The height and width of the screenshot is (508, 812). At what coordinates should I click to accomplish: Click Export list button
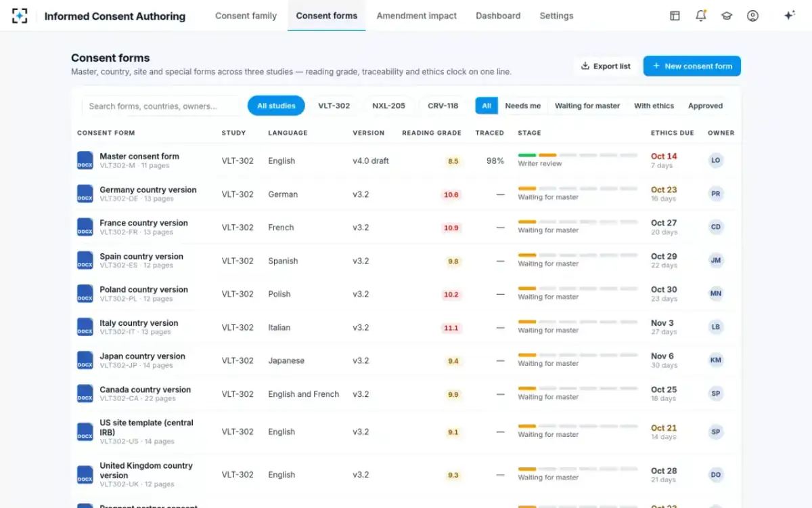click(x=606, y=66)
